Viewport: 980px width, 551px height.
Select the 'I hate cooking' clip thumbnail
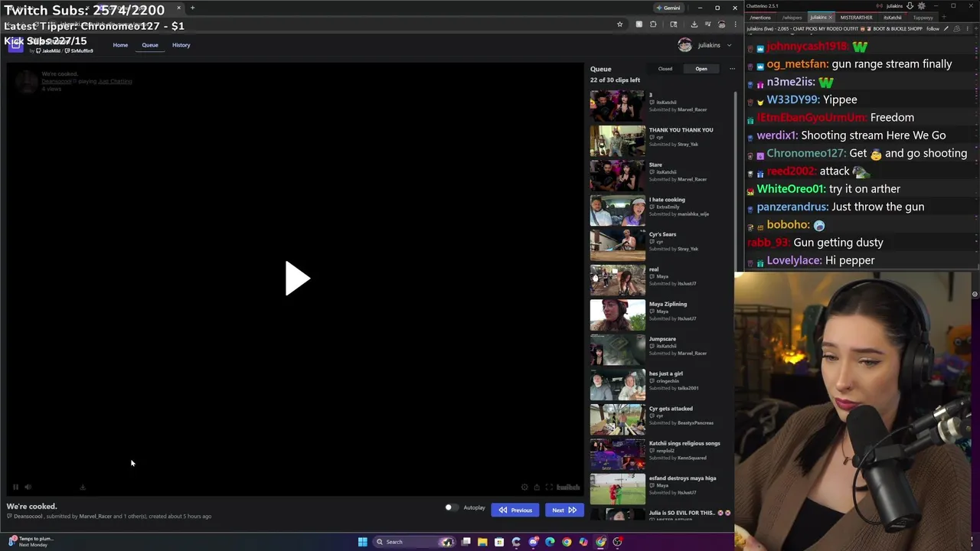coord(618,210)
